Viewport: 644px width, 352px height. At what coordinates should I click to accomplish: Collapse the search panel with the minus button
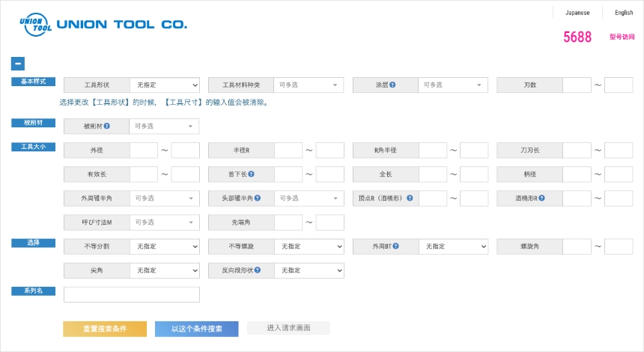click(x=18, y=64)
